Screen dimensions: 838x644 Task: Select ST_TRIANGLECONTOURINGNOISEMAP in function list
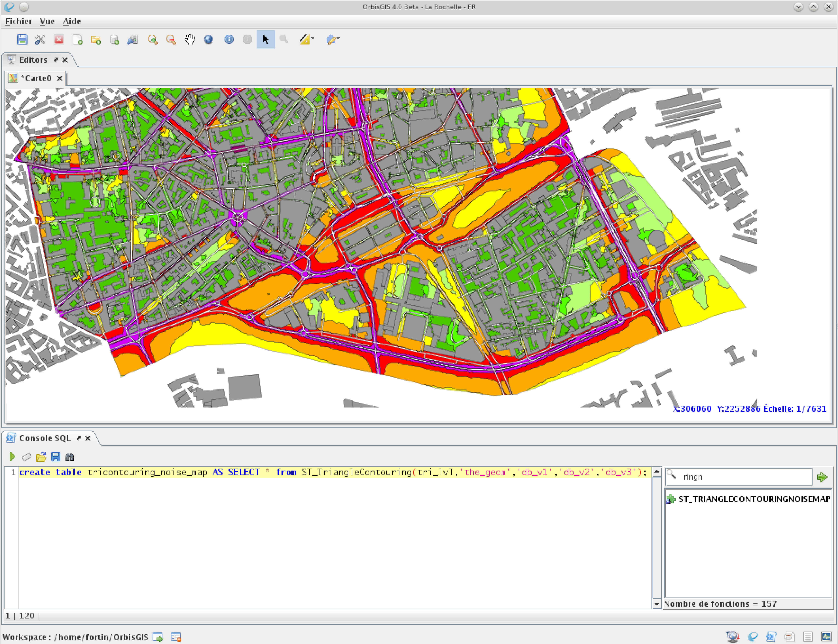tap(748, 499)
